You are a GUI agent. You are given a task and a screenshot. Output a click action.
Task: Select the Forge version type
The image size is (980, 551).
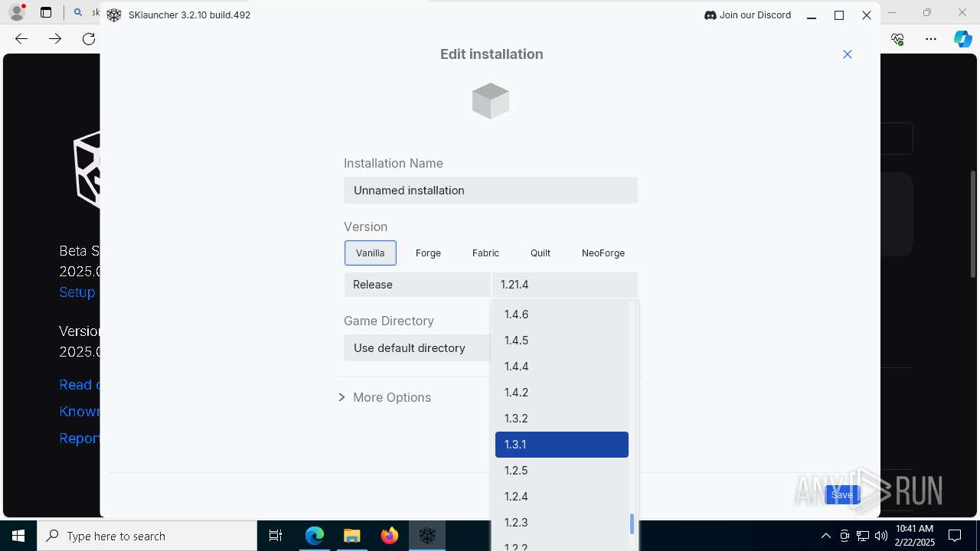click(x=428, y=253)
